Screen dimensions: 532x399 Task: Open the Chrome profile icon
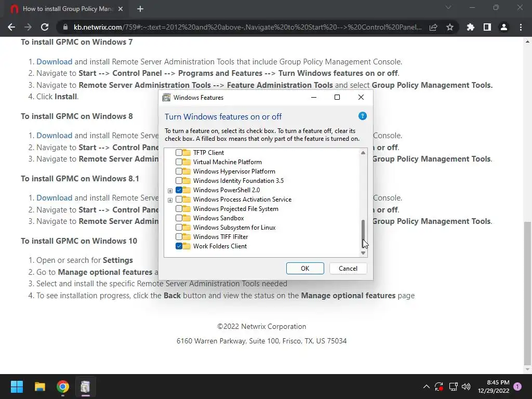[x=504, y=27]
